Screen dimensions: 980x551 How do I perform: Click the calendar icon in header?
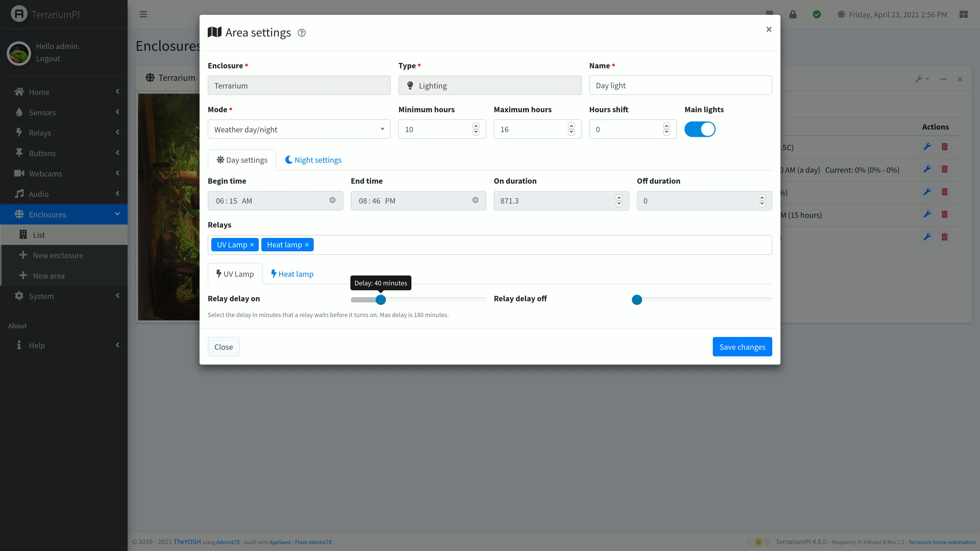(x=769, y=12)
